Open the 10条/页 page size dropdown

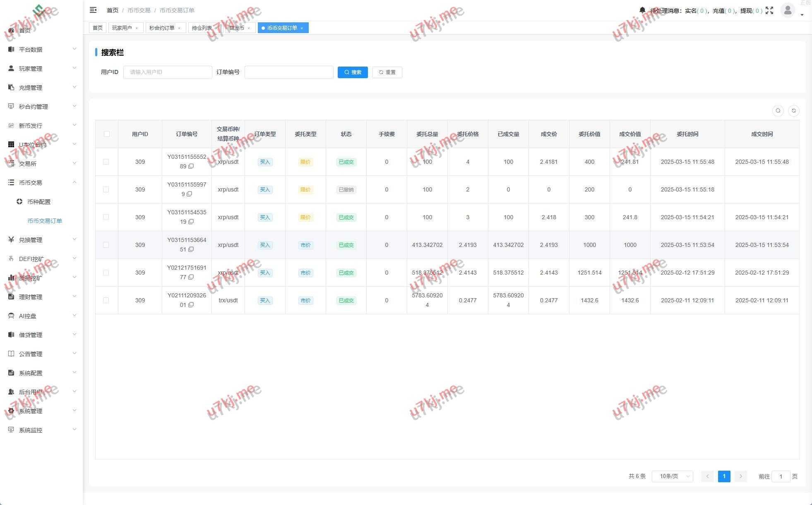click(672, 476)
